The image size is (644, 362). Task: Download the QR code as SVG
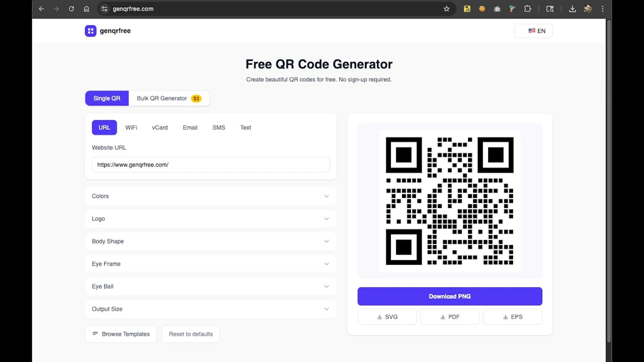[x=387, y=317]
